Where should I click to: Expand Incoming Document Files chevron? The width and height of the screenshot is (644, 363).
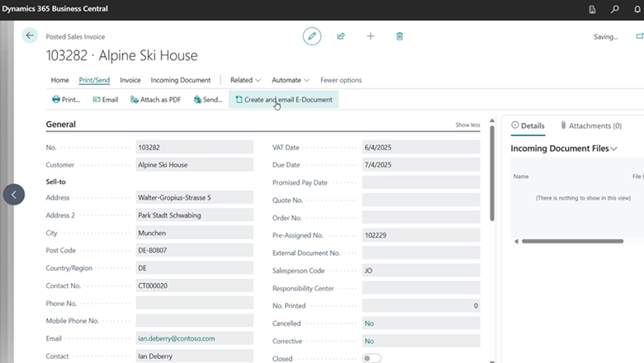click(613, 148)
